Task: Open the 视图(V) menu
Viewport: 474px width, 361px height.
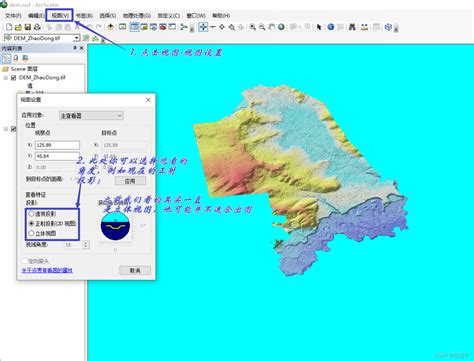Action: click(60, 16)
